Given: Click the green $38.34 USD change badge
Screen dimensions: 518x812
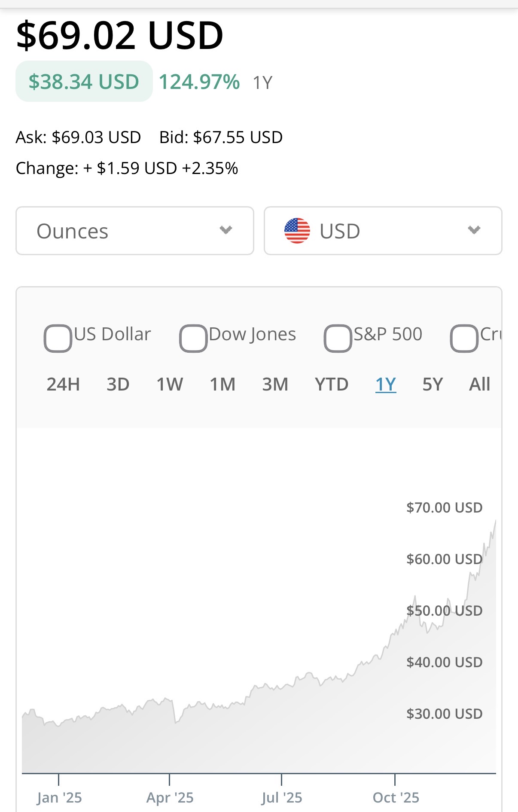Looking at the screenshot, I should tap(84, 82).
